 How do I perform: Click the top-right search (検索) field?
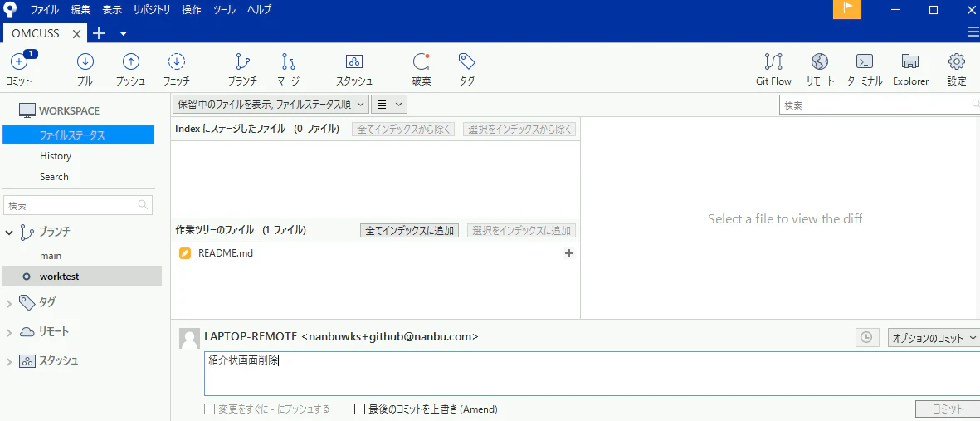[880, 105]
